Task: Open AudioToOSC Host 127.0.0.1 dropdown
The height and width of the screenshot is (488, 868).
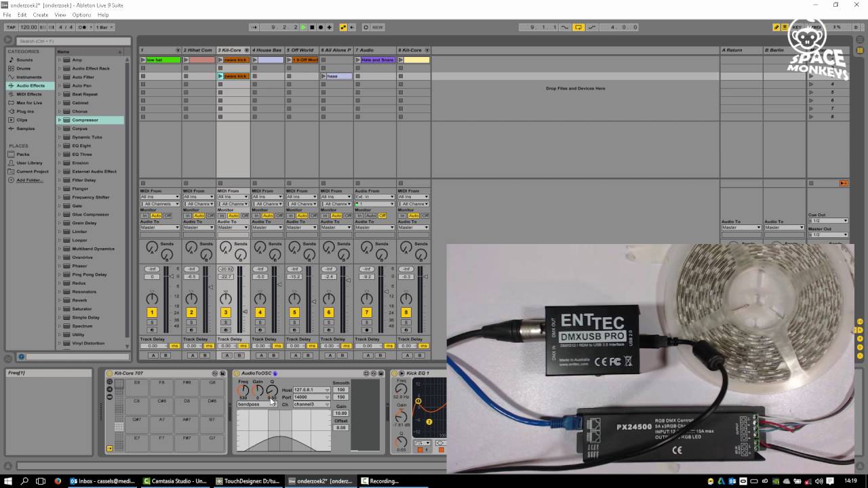Action: (x=311, y=390)
